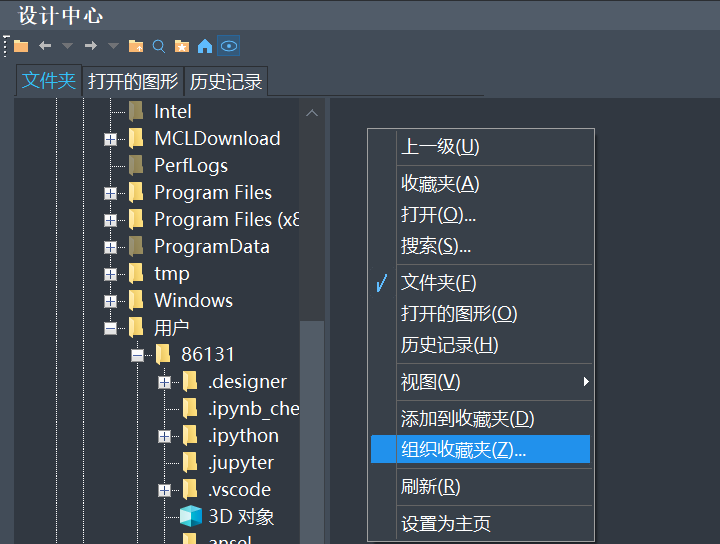Choose 上一级(U) from context menu
This screenshot has width=720, height=544.
[481, 147]
